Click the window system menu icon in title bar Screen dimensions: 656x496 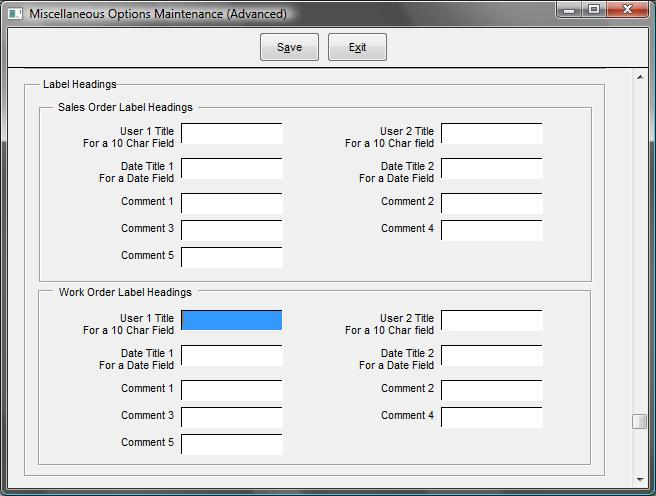coord(15,14)
